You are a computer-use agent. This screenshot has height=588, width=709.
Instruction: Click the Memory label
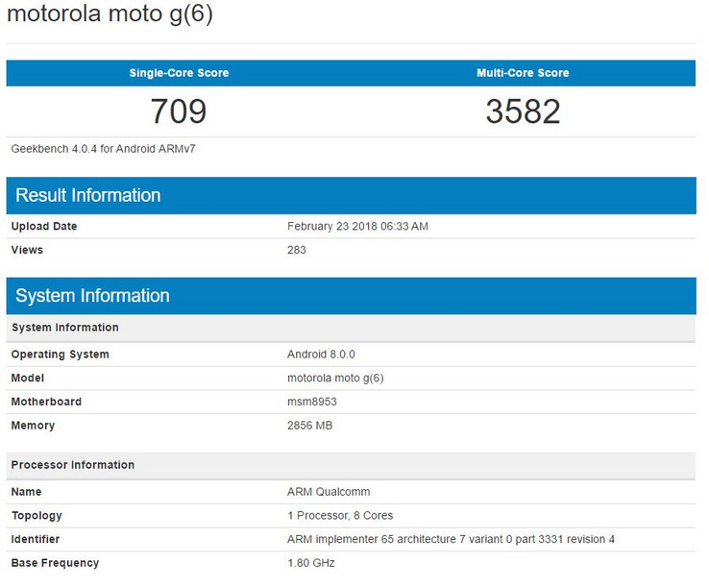33,426
